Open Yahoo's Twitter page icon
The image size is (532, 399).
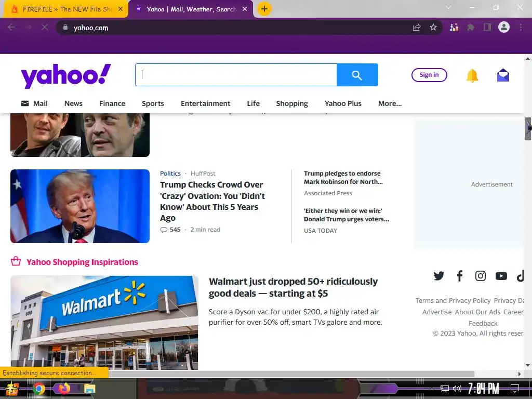[438, 276]
